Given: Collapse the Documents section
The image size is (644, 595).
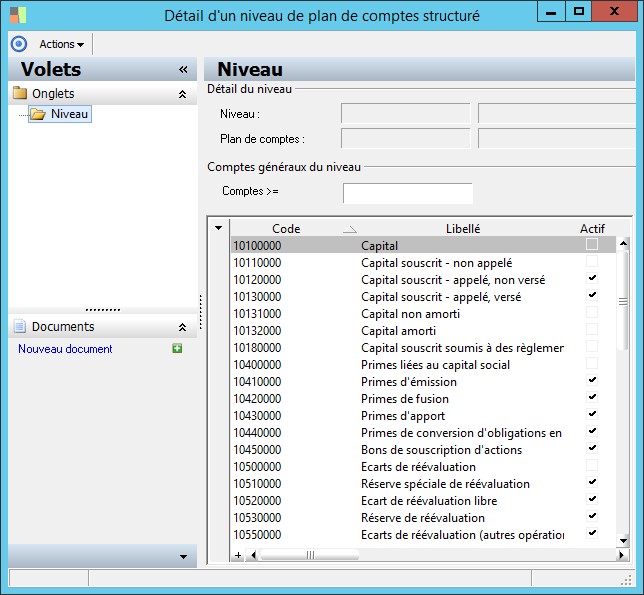Looking at the screenshot, I should click(x=182, y=327).
